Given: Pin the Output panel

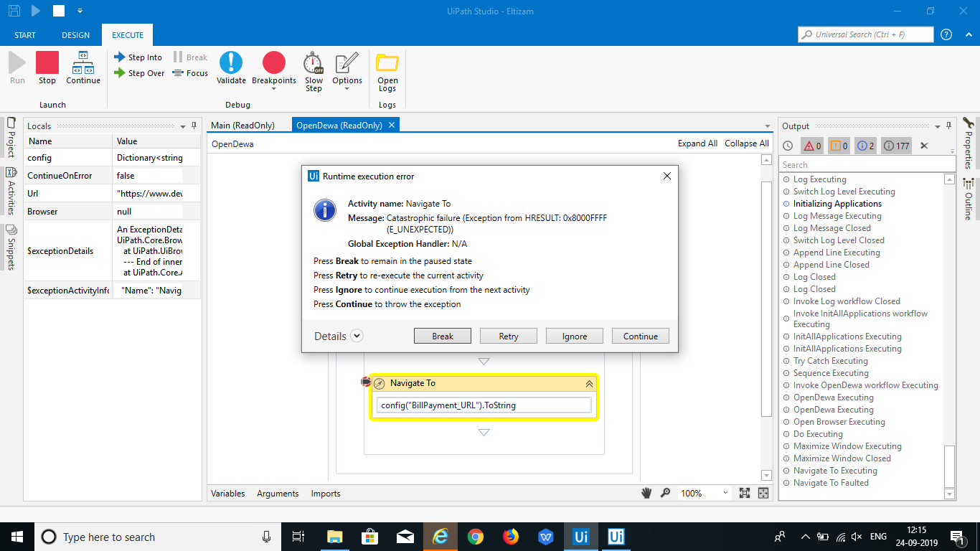Looking at the screenshot, I should click(948, 126).
